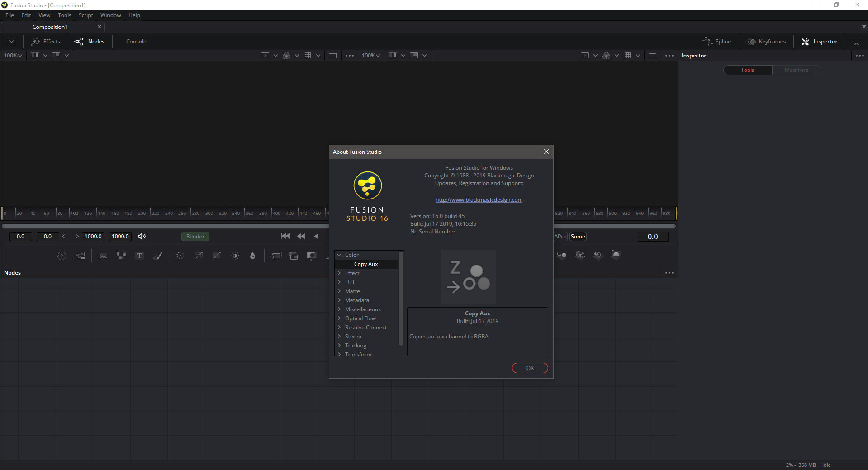Open the Tools menu
The height and width of the screenshot is (470, 868).
pos(64,15)
